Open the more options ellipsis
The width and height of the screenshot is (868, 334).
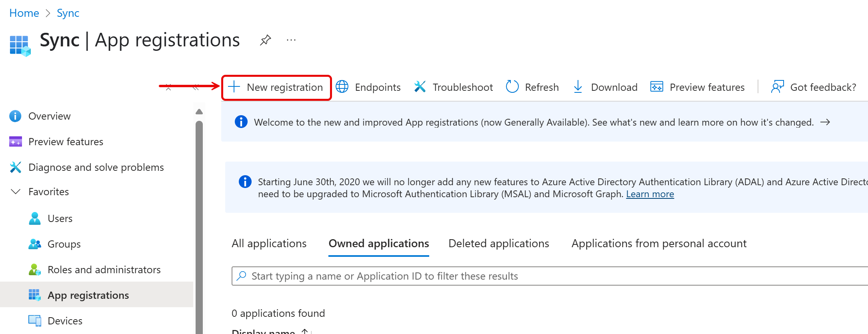coord(291,40)
